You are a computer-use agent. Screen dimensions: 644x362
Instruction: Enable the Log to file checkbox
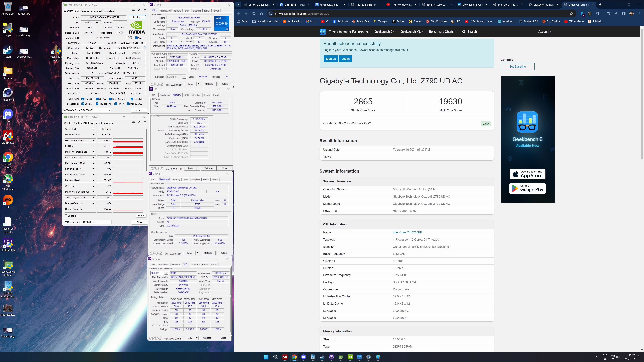[66, 216]
